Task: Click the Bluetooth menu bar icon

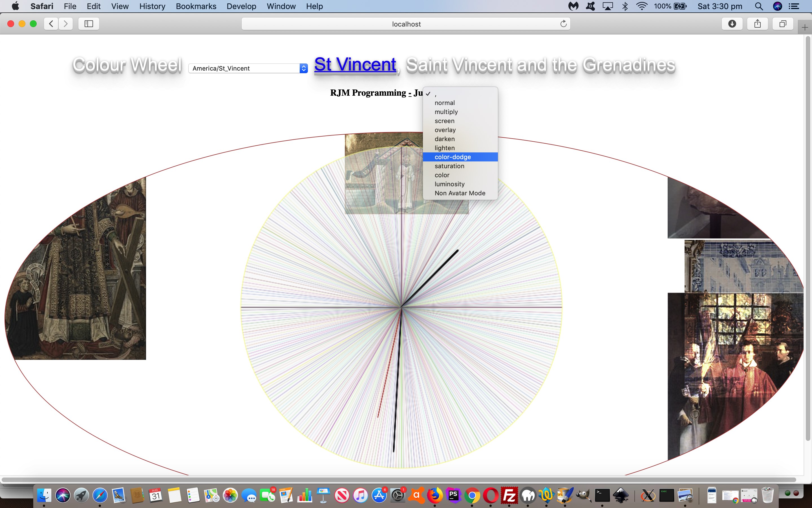Action: (x=625, y=6)
